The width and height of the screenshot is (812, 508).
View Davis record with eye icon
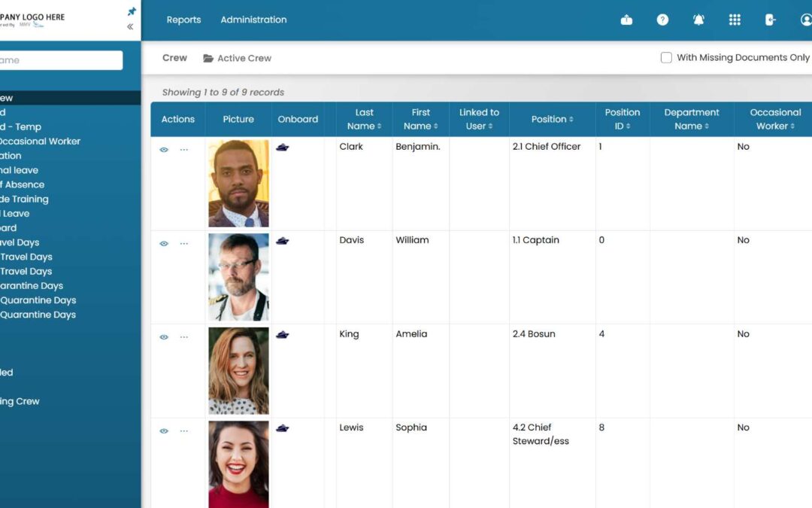pos(164,244)
